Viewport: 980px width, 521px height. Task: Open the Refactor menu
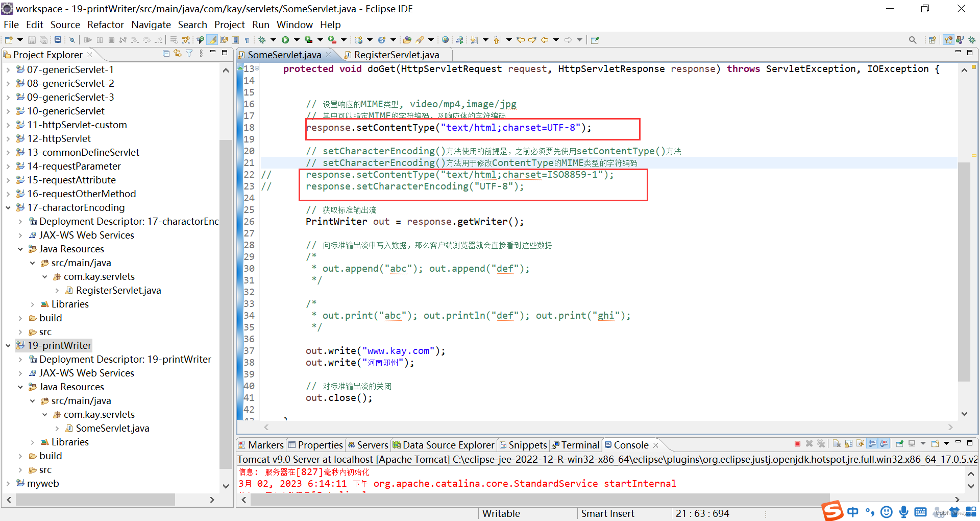[105, 25]
